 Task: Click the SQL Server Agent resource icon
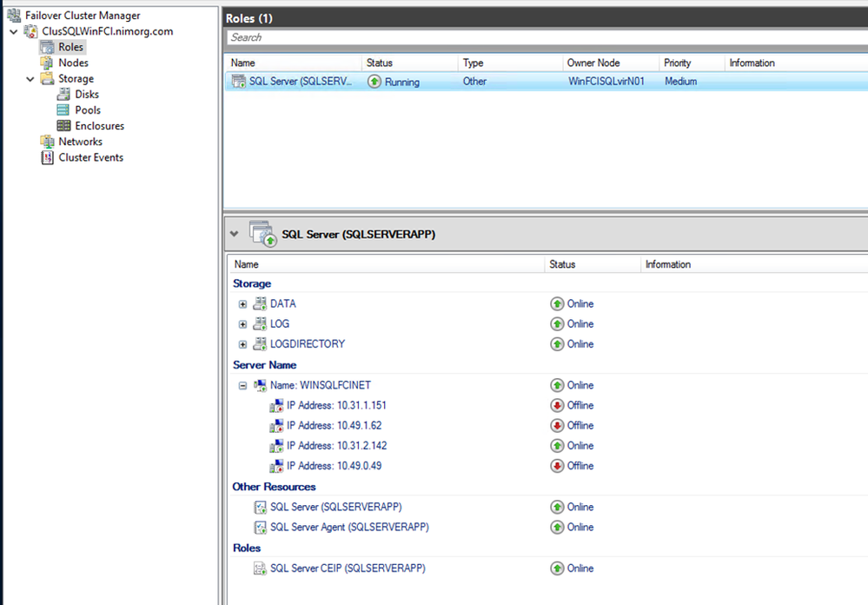click(x=260, y=528)
